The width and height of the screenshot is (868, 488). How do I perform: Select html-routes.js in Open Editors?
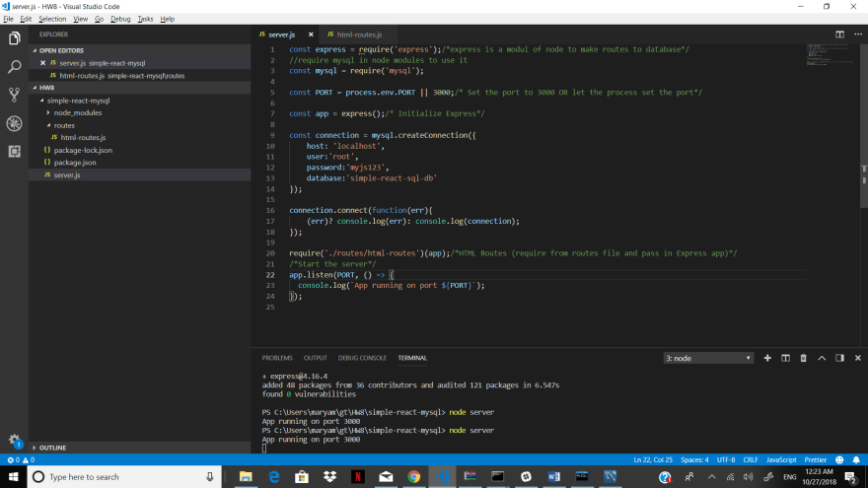coord(121,76)
